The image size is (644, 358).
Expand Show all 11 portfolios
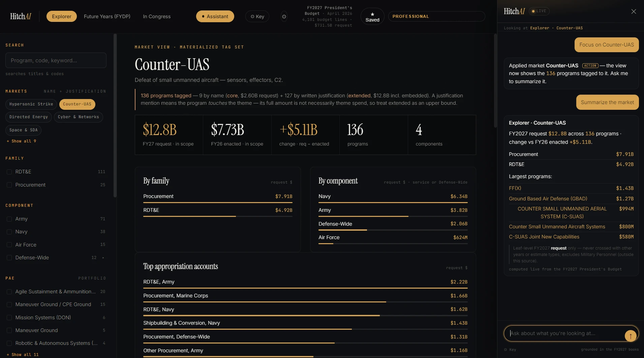pos(23,355)
